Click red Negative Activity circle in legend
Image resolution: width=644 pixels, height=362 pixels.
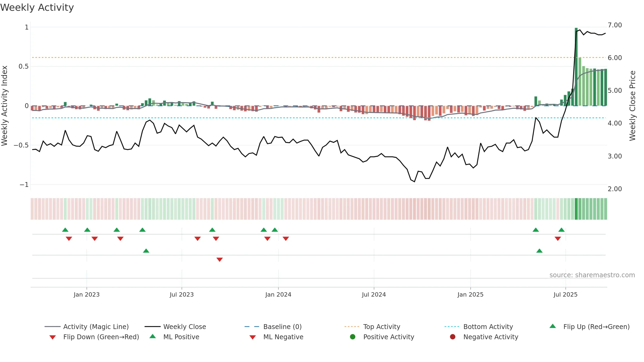coord(453,337)
